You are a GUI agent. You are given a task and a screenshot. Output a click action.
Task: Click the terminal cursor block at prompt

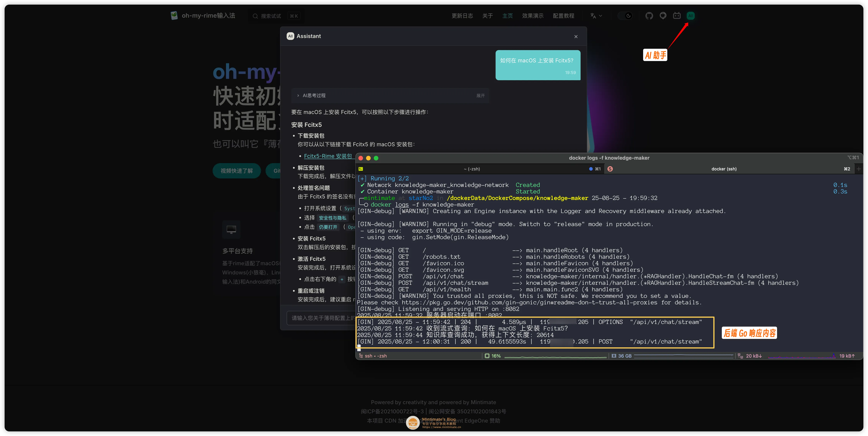(x=359, y=348)
